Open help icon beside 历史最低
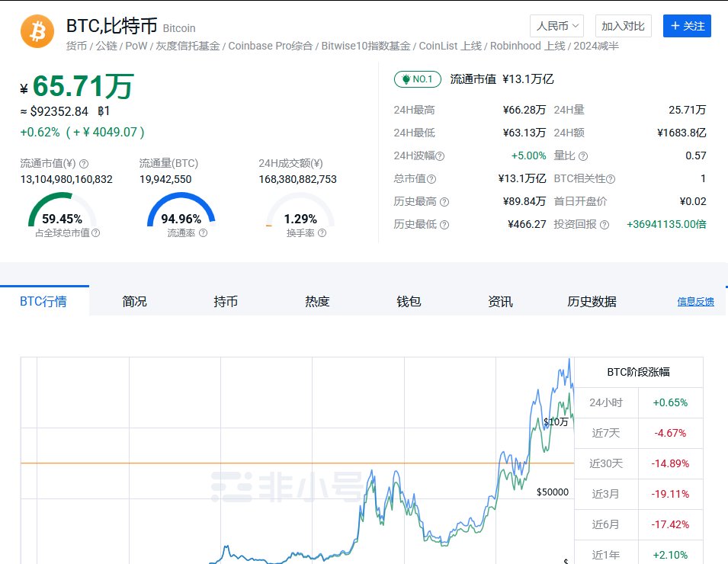 coord(444,225)
